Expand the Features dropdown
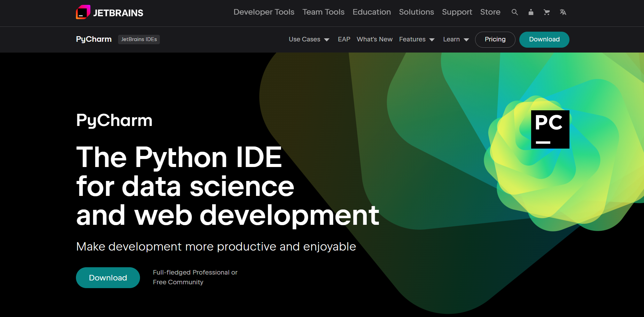The width and height of the screenshot is (644, 317). click(x=417, y=39)
